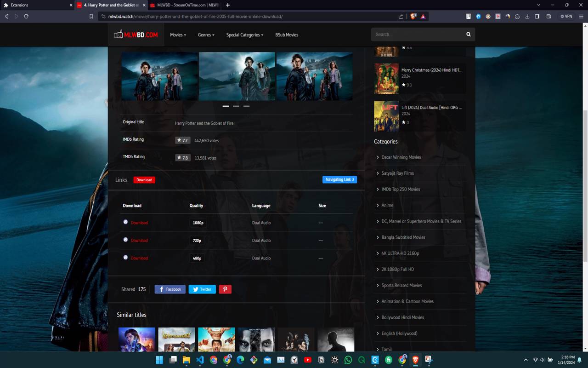This screenshot has height=368, width=588.
Task: Toggle the browser sidebar panel icon
Action: (537, 16)
